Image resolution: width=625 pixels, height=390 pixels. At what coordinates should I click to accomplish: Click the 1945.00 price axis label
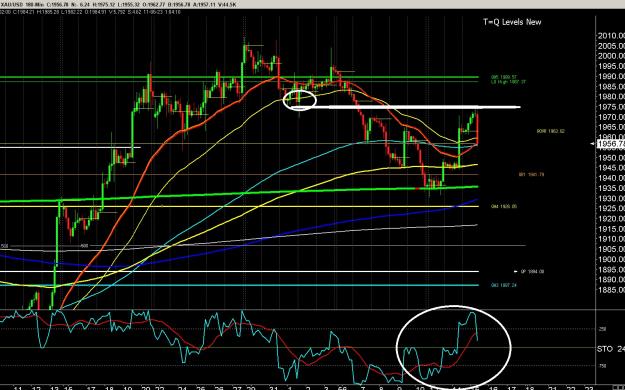[611, 168]
